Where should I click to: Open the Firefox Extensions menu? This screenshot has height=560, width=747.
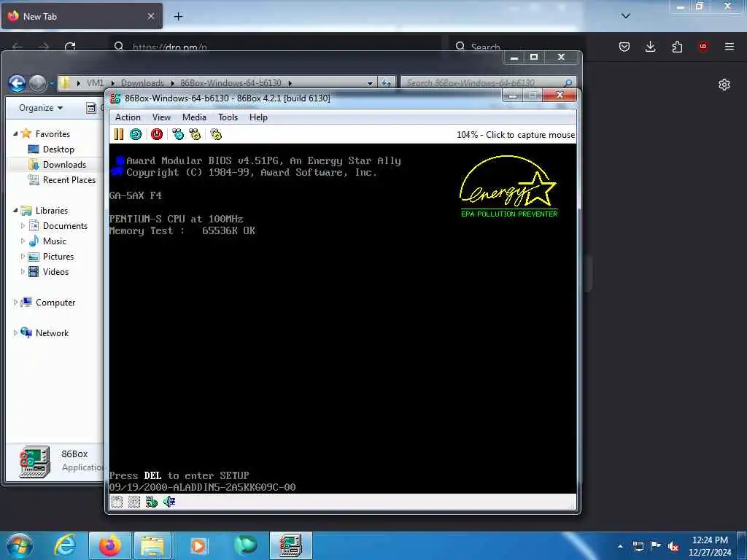677,46
